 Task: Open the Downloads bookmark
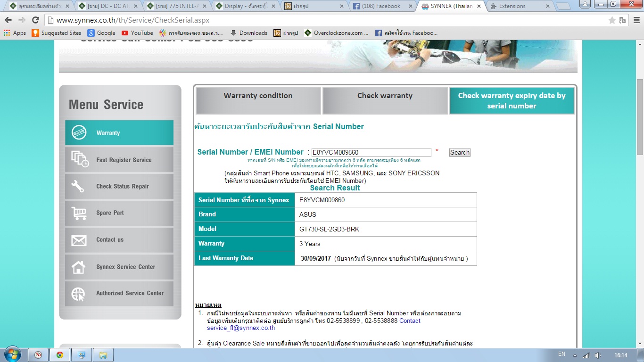tap(248, 33)
